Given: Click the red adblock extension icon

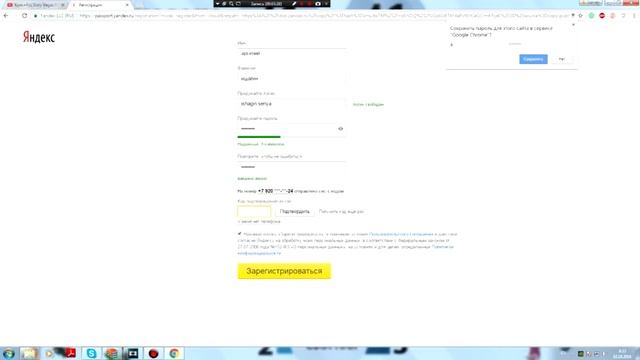Looking at the screenshot, I should tap(602, 16).
